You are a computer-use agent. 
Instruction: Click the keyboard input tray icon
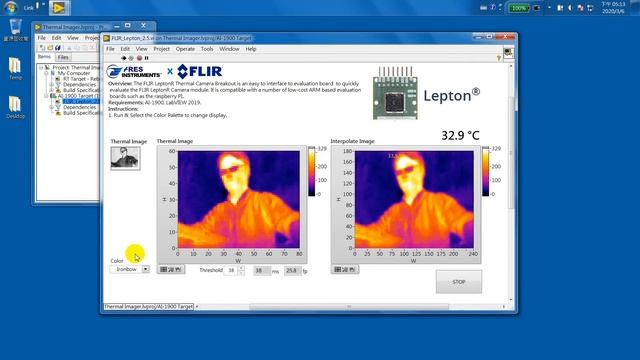pos(483,8)
